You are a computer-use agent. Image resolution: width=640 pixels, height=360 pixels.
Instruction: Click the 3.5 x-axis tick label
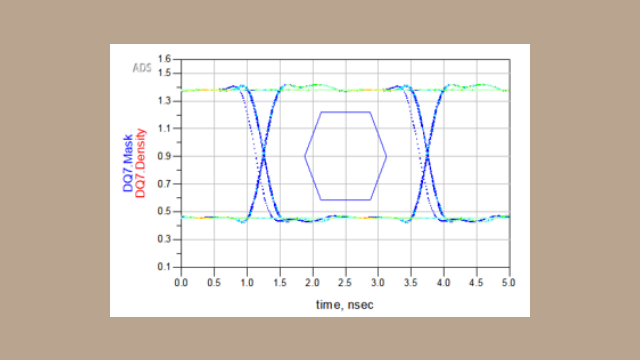point(411,283)
